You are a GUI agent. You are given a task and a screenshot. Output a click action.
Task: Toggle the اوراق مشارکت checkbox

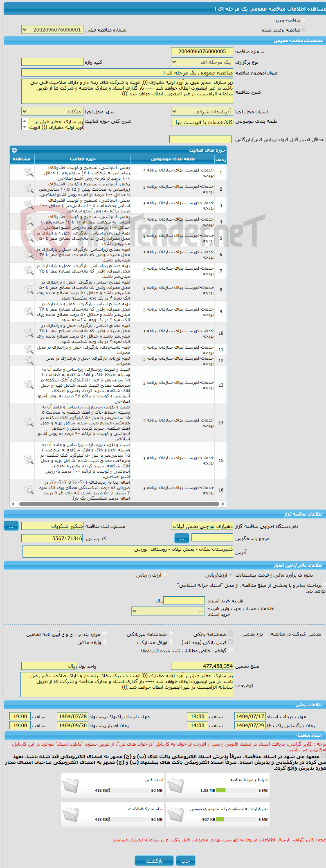171,642
